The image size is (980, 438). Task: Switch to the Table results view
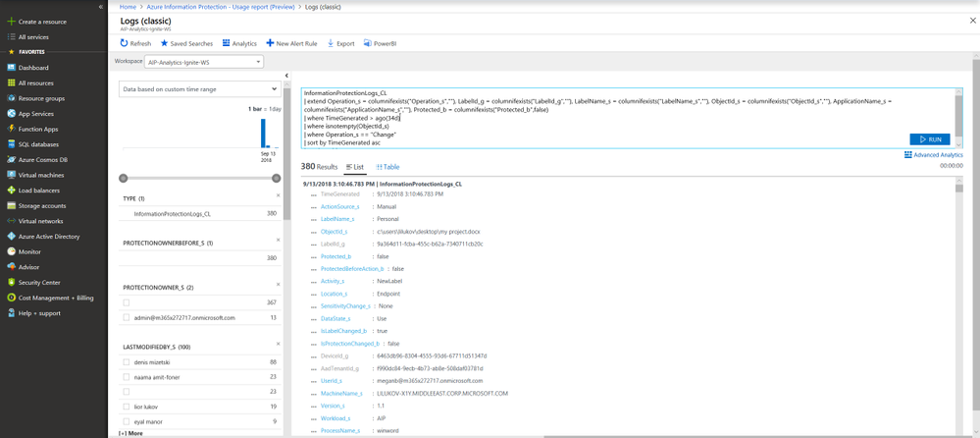tap(387, 167)
